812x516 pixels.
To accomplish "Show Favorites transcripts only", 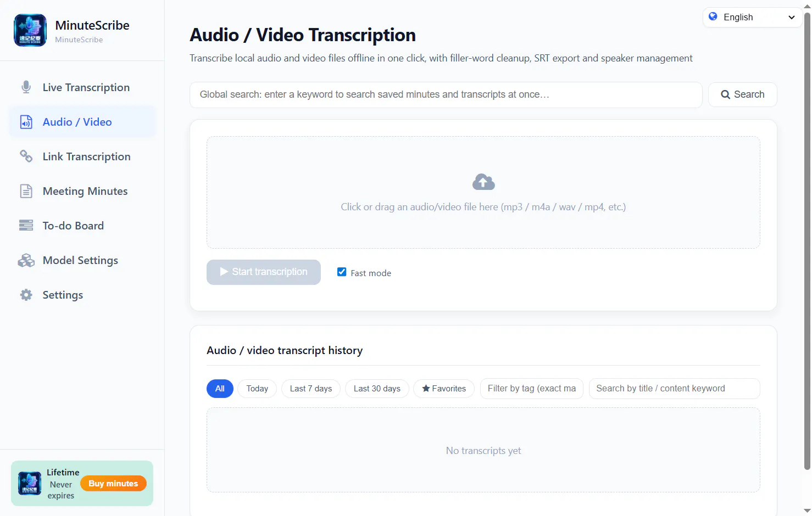I will pyautogui.click(x=444, y=389).
